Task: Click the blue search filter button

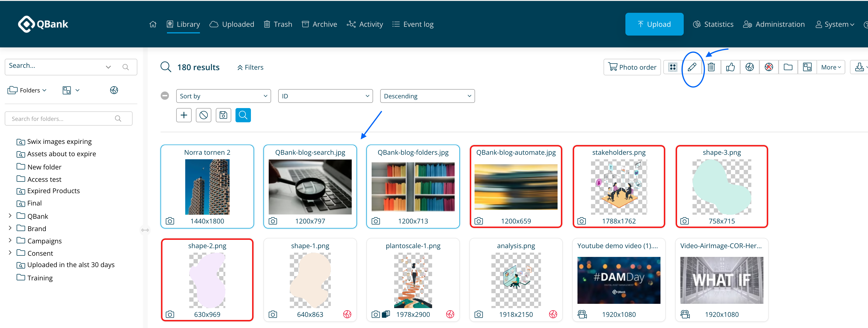Action: (x=243, y=115)
